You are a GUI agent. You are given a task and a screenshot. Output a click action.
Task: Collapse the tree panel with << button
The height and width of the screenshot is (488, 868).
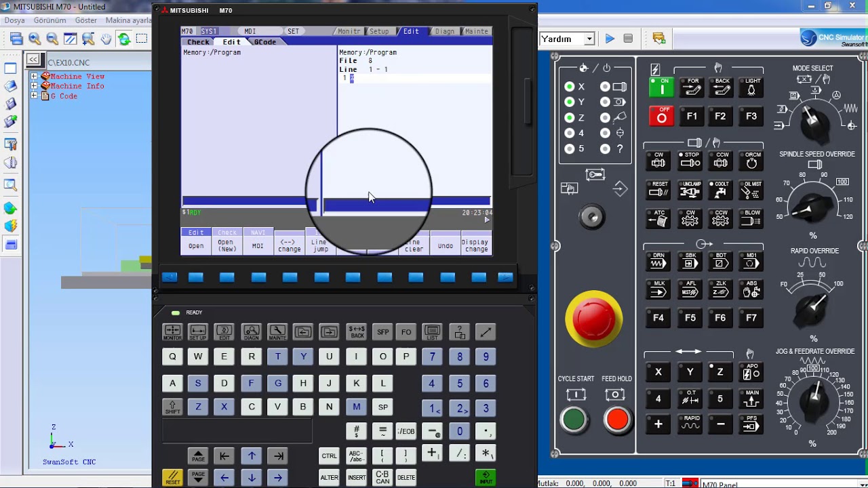(x=33, y=60)
